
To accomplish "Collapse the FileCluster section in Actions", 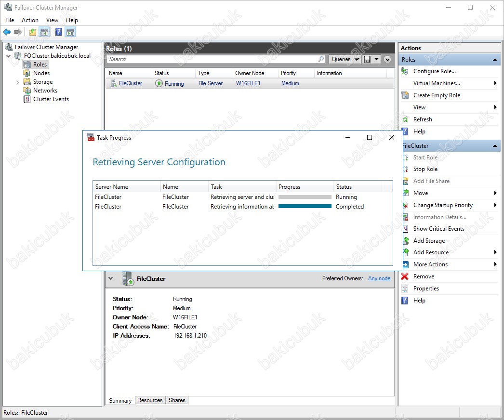I will point(495,146).
